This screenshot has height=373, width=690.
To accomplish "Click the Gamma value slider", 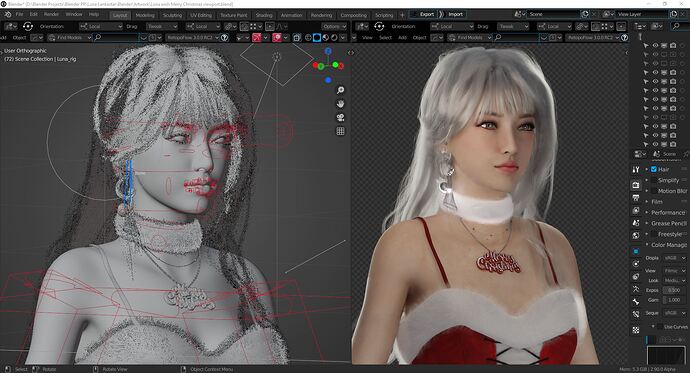I will (675, 300).
